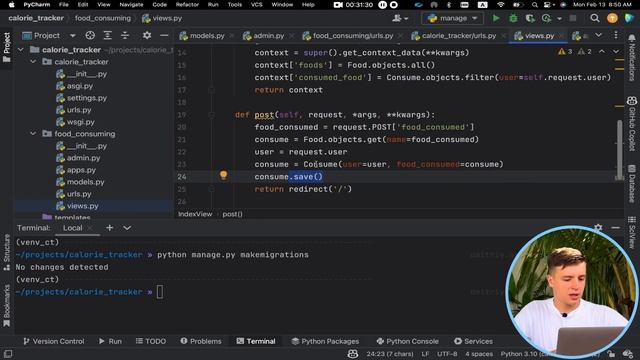Open Bookmarks tool window

[7, 306]
